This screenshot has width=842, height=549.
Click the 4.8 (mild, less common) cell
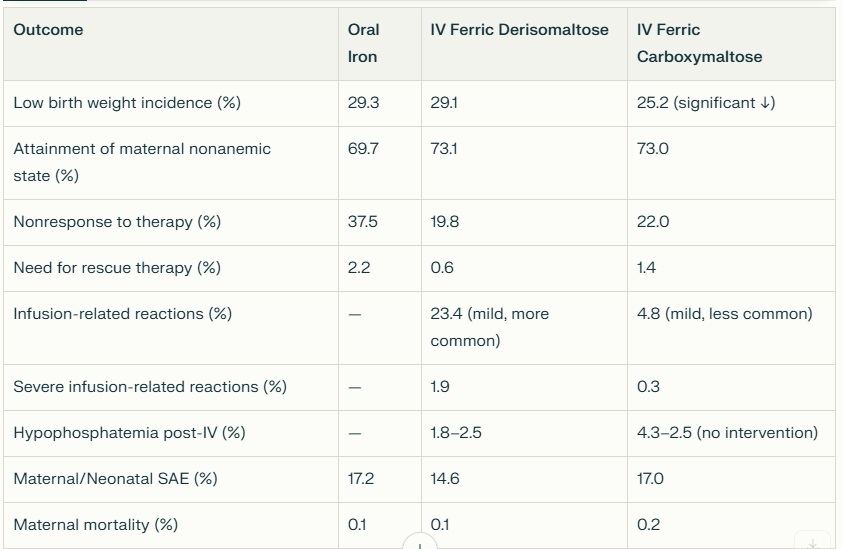(724, 314)
